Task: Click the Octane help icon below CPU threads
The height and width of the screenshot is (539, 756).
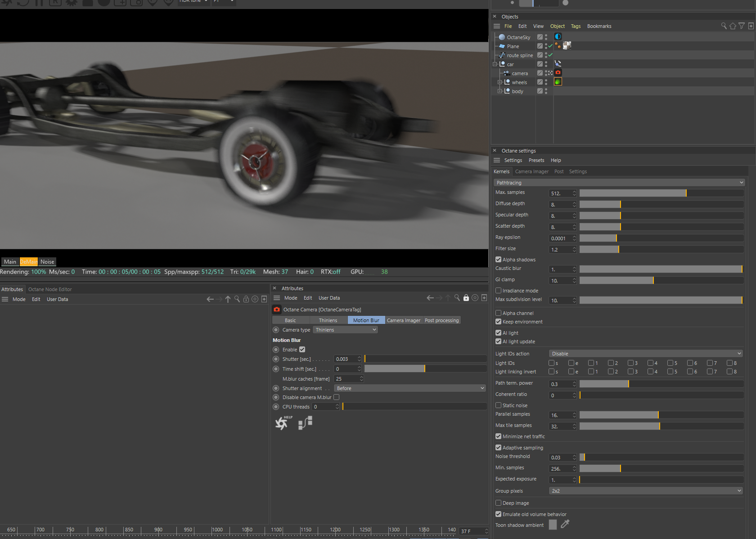Action: [x=283, y=423]
